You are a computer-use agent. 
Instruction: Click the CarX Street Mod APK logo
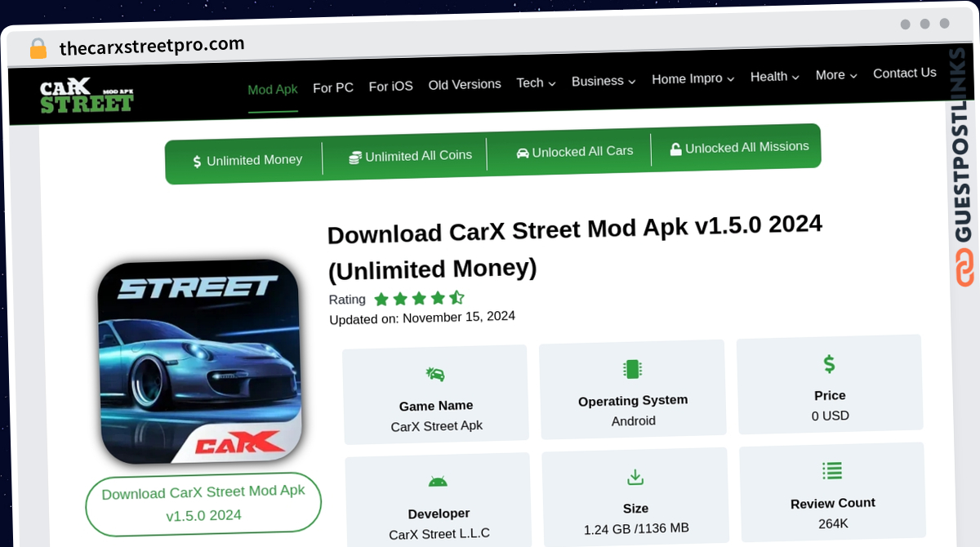87,96
